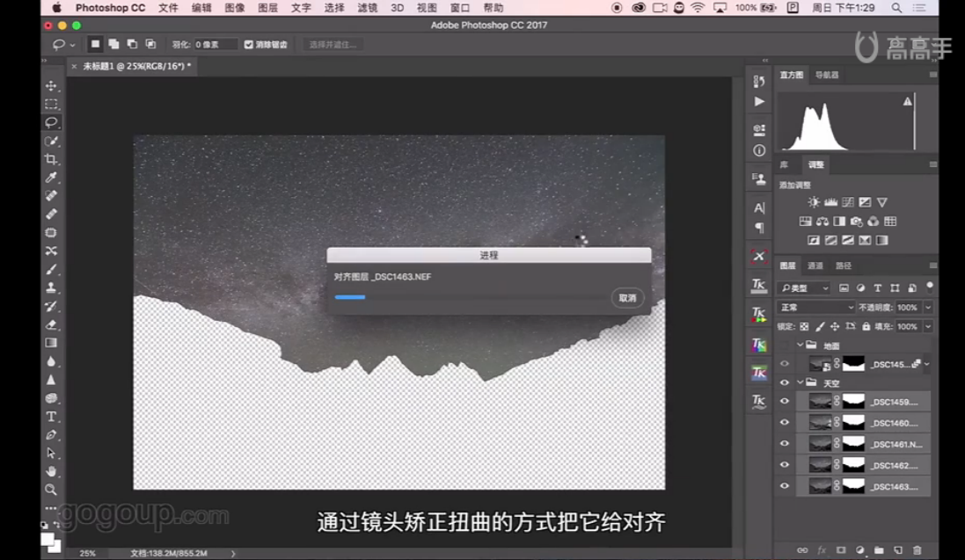Select 'Add to selection' mode button
The height and width of the screenshot is (560, 965).
point(113,44)
